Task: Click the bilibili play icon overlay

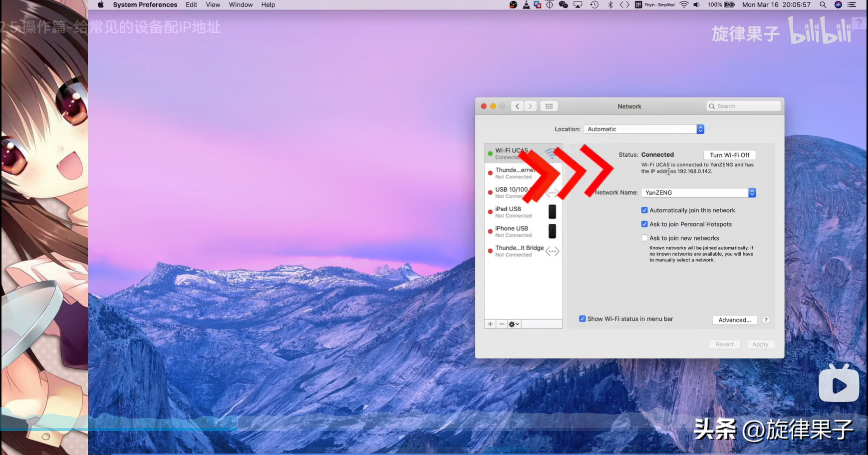Action: point(839,385)
